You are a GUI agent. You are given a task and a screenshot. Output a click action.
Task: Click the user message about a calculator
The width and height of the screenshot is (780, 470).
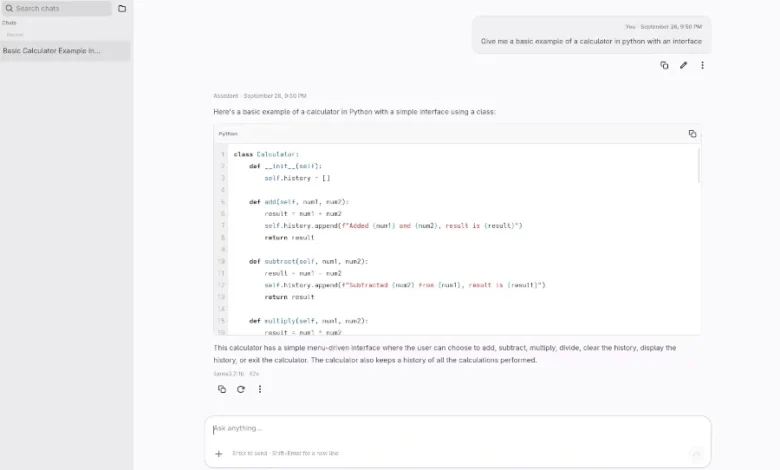[591, 41]
